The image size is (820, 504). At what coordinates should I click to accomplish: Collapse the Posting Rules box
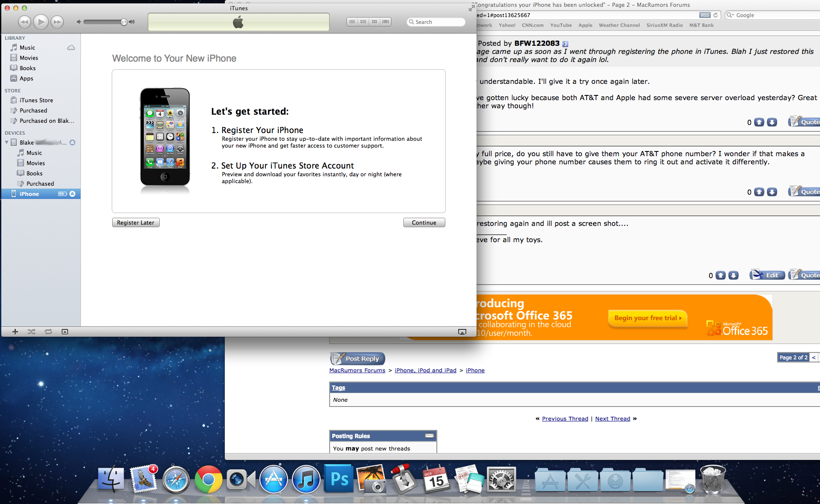pos(429,436)
